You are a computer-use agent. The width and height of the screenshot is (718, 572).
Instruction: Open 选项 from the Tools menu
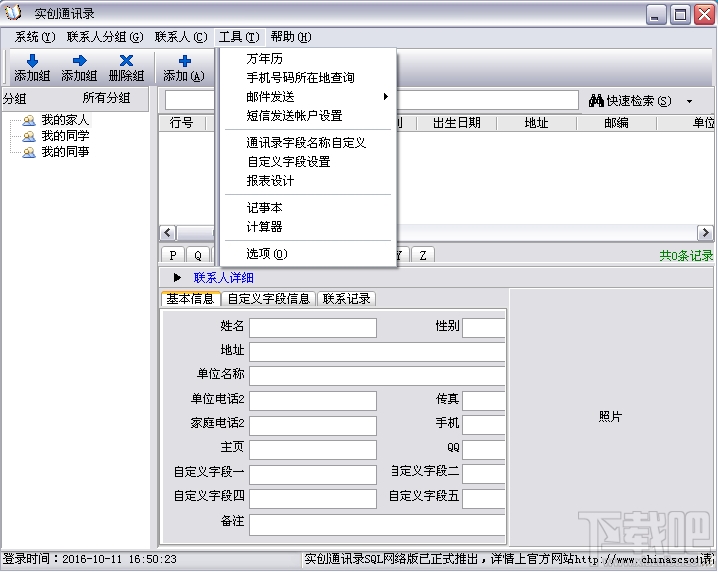pyautogui.click(x=308, y=254)
